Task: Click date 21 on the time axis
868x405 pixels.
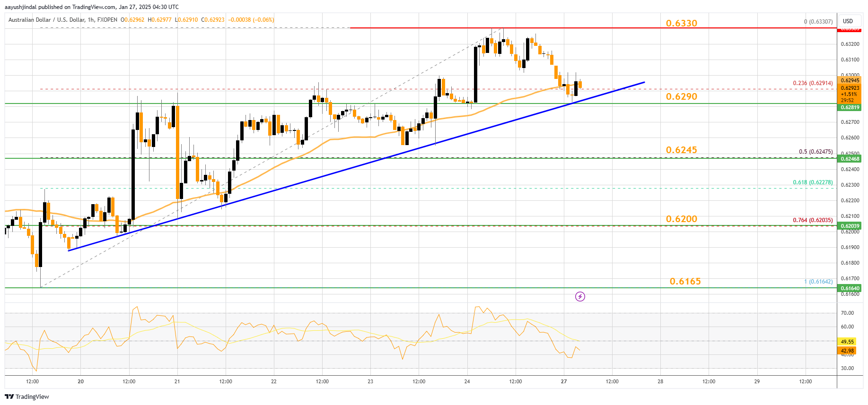Action: [177, 381]
